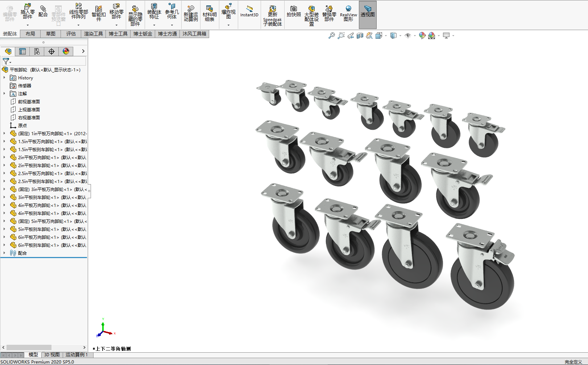Open the ConfigurationManager tab icon
This screenshot has width=588, height=365.
[x=37, y=51]
